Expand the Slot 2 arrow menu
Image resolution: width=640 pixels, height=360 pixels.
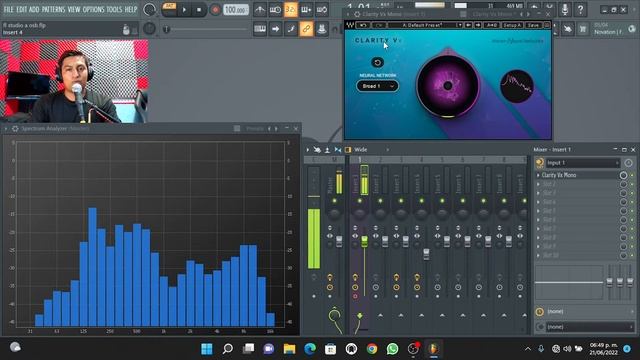tap(538, 184)
